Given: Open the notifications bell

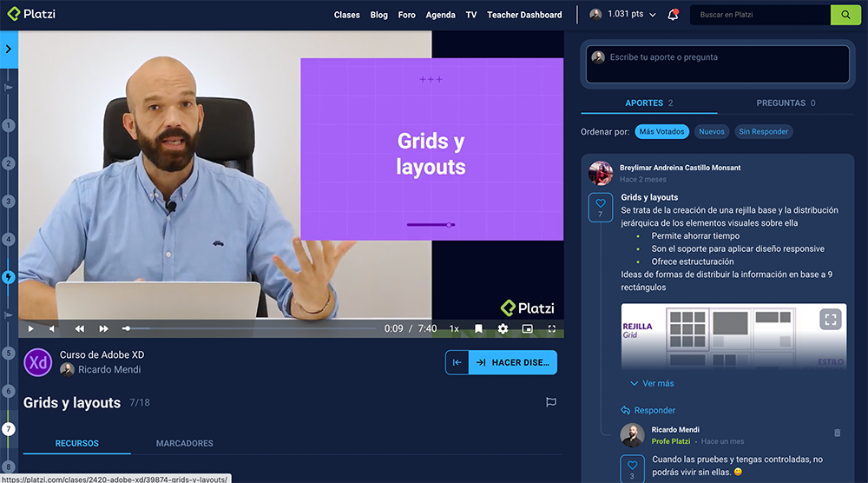Looking at the screenshot, I should click(x=673, y=15).
